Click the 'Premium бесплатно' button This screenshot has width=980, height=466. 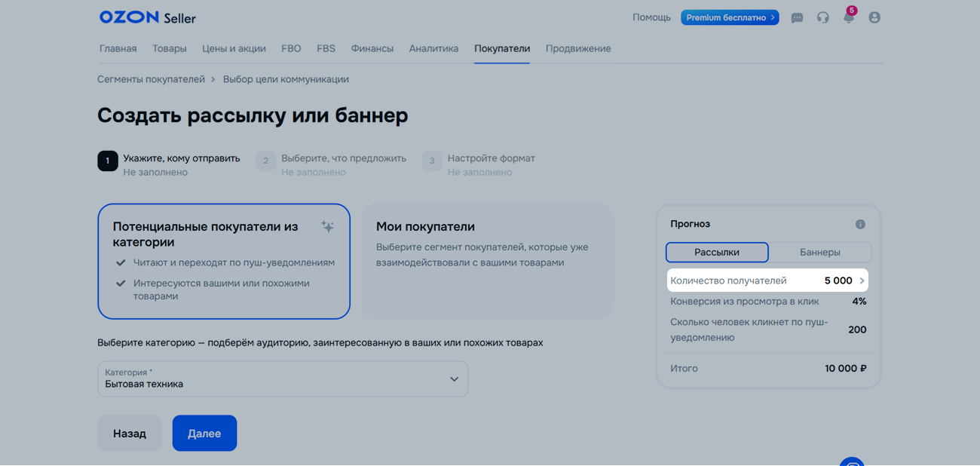pyautogui.click(x=730, y=17)
